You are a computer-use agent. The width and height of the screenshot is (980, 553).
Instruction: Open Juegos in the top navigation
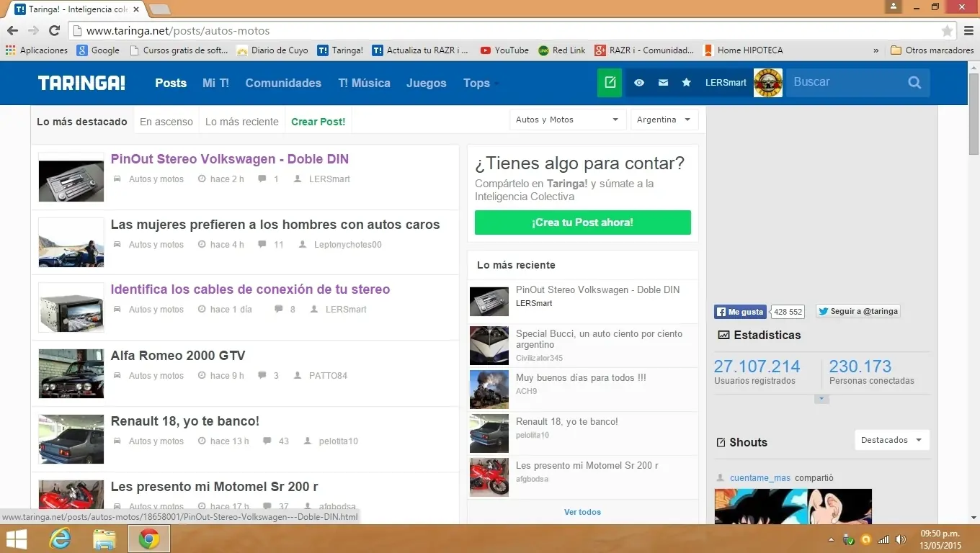tap(427, 83)
